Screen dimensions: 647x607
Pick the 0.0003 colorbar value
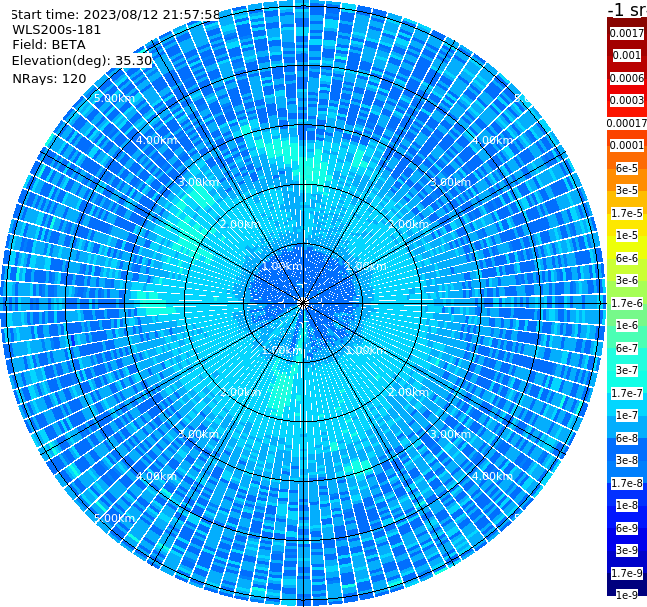[x=627, y=100]
